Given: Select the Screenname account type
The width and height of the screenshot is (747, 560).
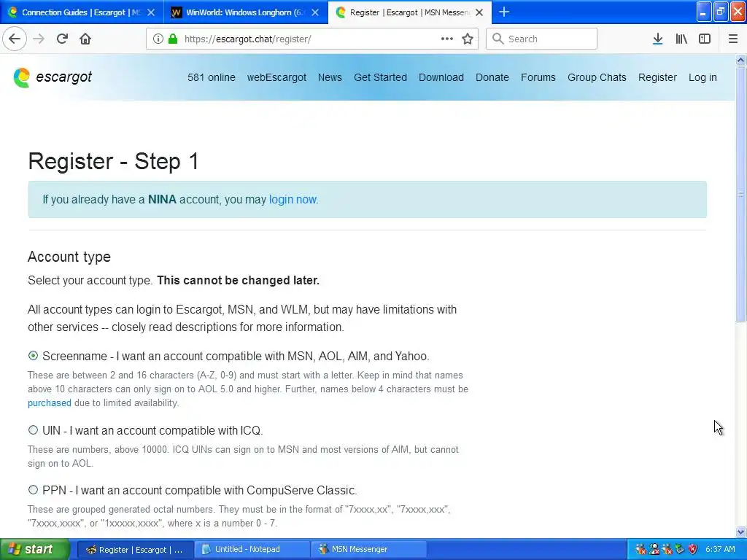Looking at the screenshot, I should pyautogui.click(x=33, y=356).
